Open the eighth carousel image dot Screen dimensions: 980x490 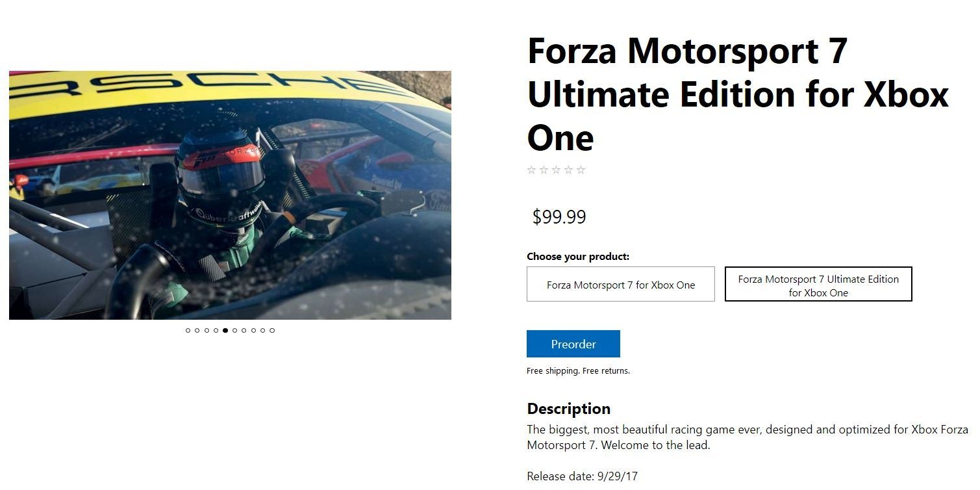point(253,330)
